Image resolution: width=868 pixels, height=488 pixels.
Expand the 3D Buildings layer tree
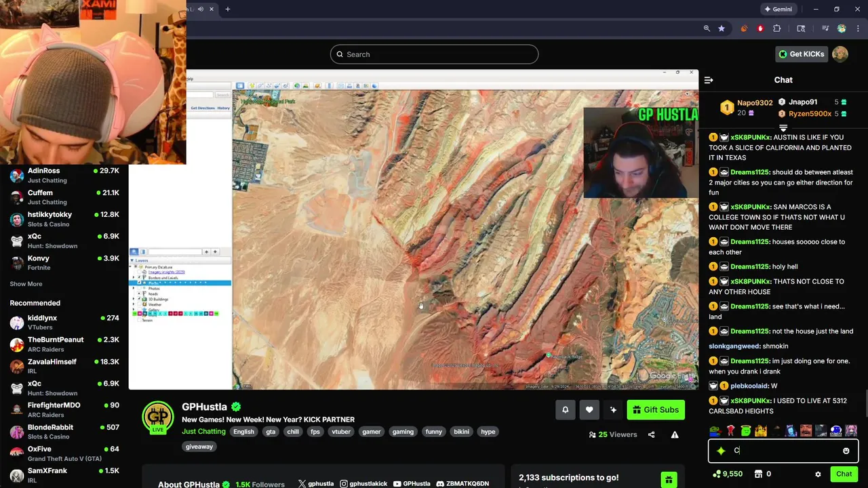pos(134,299)
